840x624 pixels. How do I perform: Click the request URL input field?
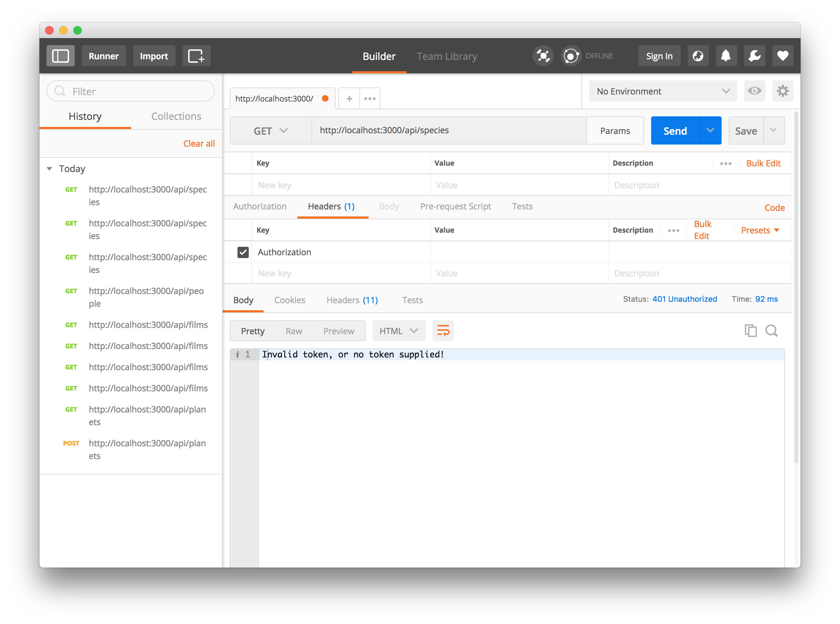click(x=449, y=130)
